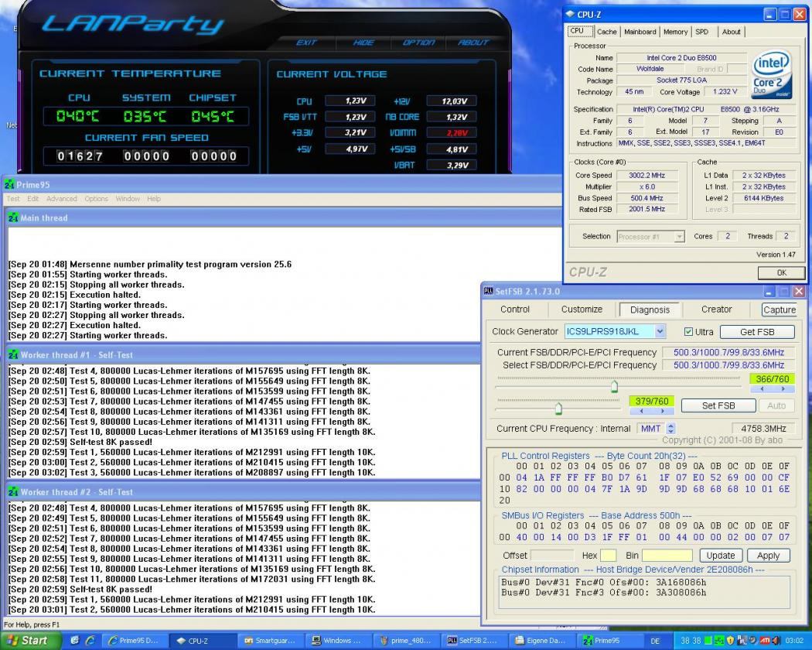Click OK in the CPU-Z window
The image size is (812, 650).
tap(781, 272)
